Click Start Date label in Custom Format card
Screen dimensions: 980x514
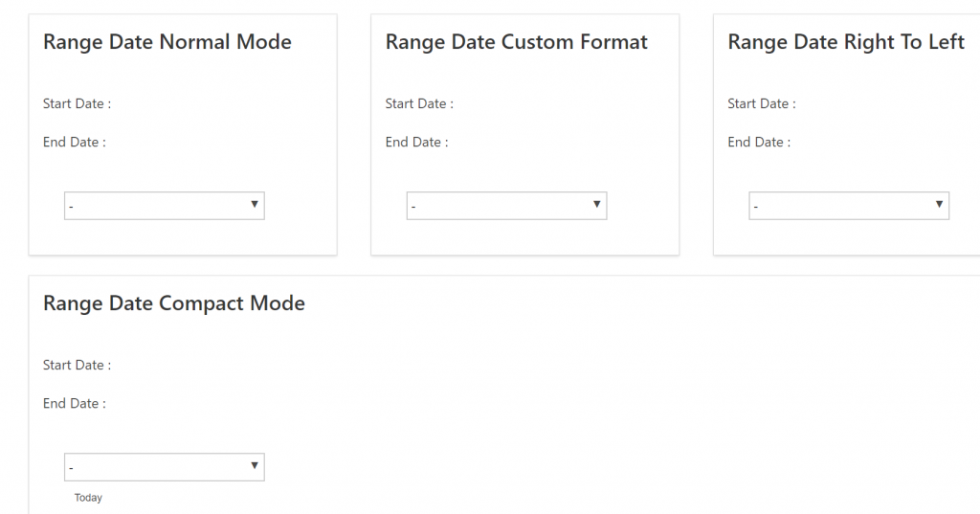(x=419, y=103)
